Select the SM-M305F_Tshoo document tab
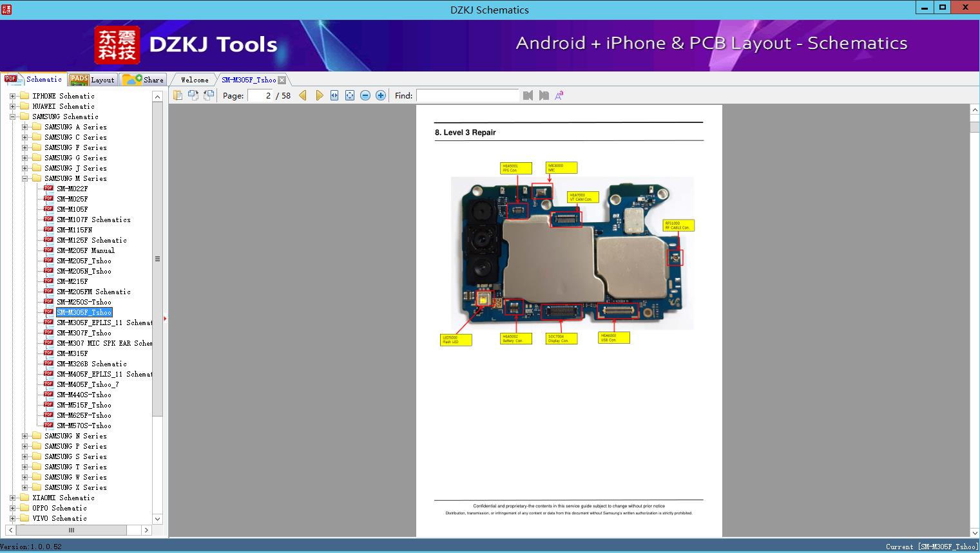Image resolution: width=980 pixels, height=553 pixels. [x=249, y=80]
